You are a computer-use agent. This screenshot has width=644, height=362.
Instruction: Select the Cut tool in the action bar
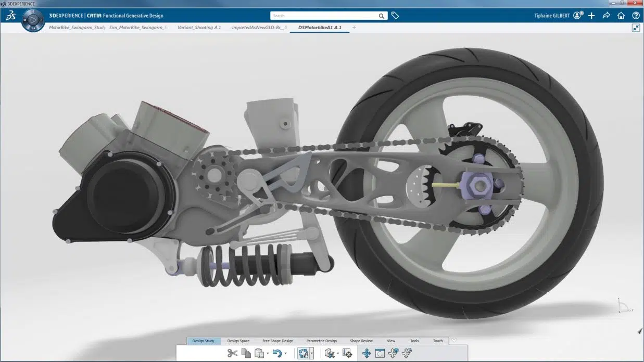pos(233,353)
